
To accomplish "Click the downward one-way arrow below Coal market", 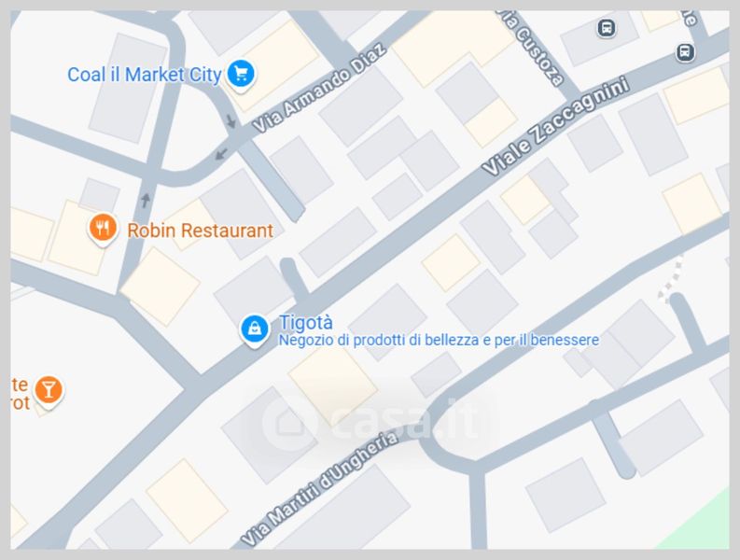I will [230, 121].
